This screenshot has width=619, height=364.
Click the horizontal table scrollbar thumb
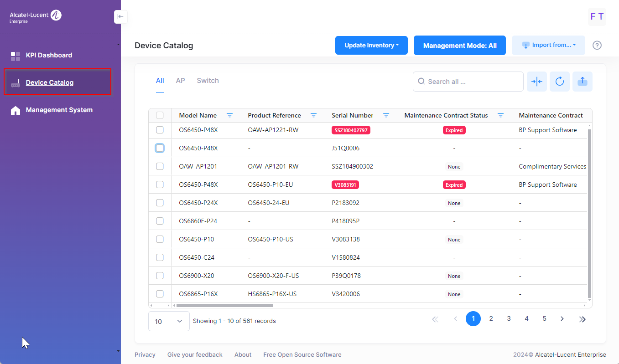click(224, 305)
